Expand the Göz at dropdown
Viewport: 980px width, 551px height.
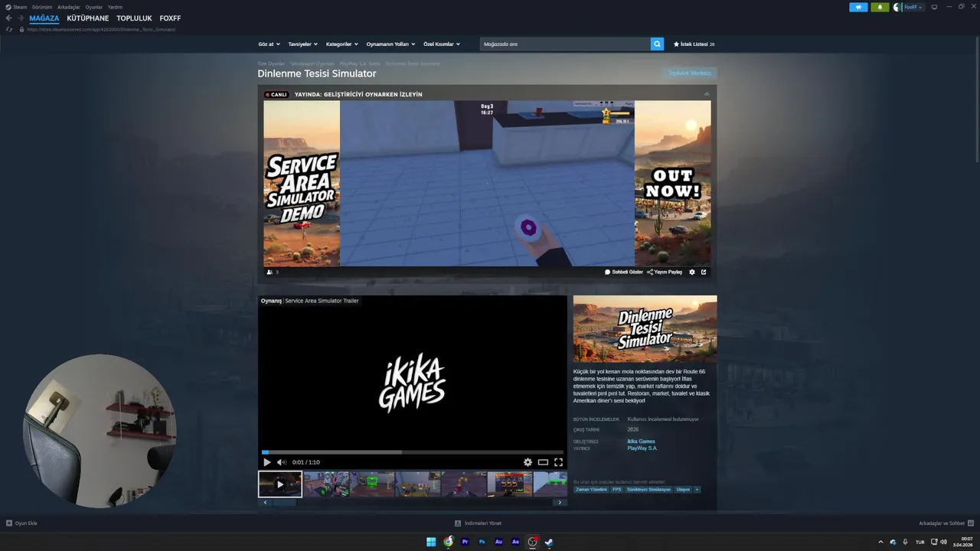pyautogui.click(x=269, y=44)
